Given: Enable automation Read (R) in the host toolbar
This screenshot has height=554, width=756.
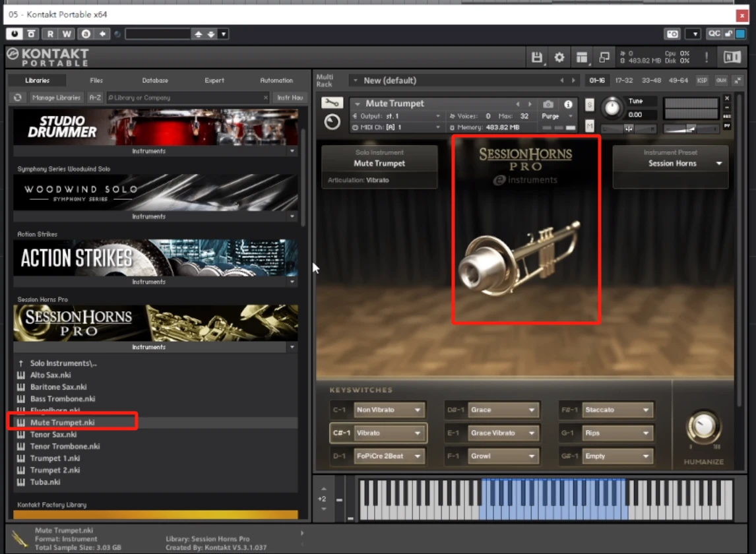Looking at the screenshot, I should pos(50,34).
